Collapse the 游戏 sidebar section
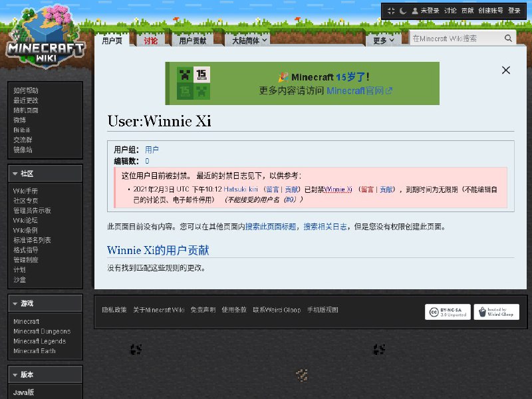Viewport: 532px width, 399px height. pos(15,304)
